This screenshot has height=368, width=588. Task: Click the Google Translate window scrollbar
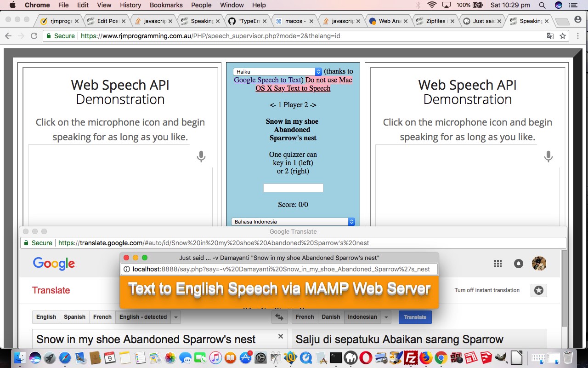click(565, 287)
